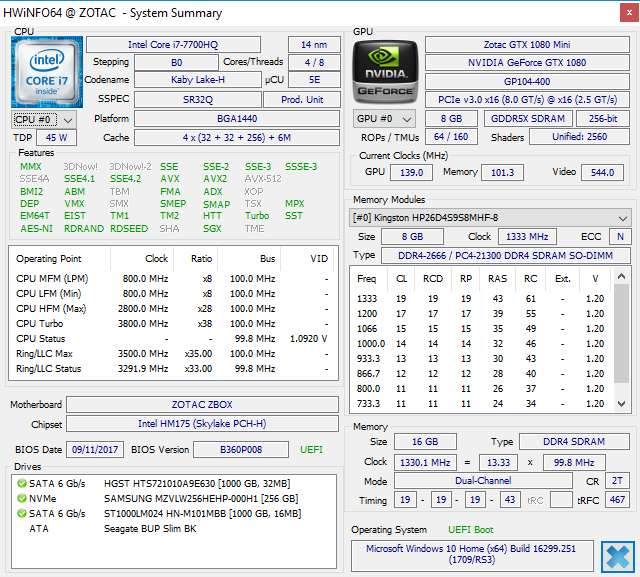Screen dimensions: 640x577
Task: Click the SR32Q SSPEC field
Action: point(198,100)
